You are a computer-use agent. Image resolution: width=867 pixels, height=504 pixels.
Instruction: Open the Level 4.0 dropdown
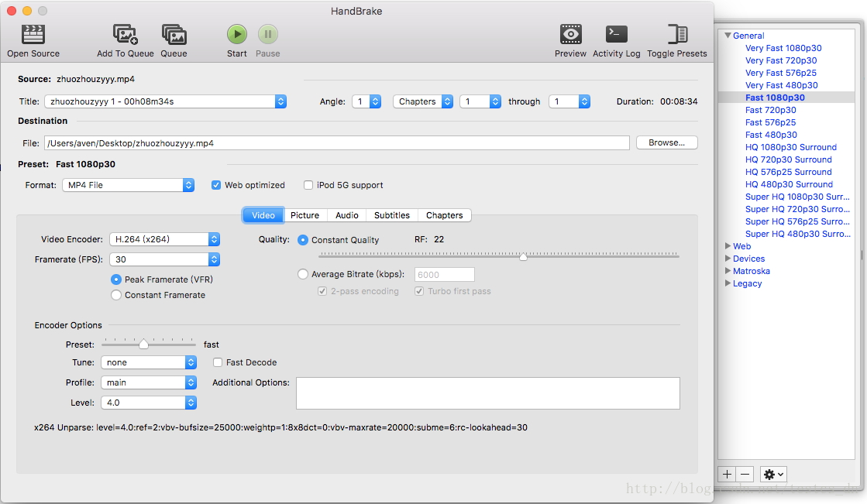(149, 403)
